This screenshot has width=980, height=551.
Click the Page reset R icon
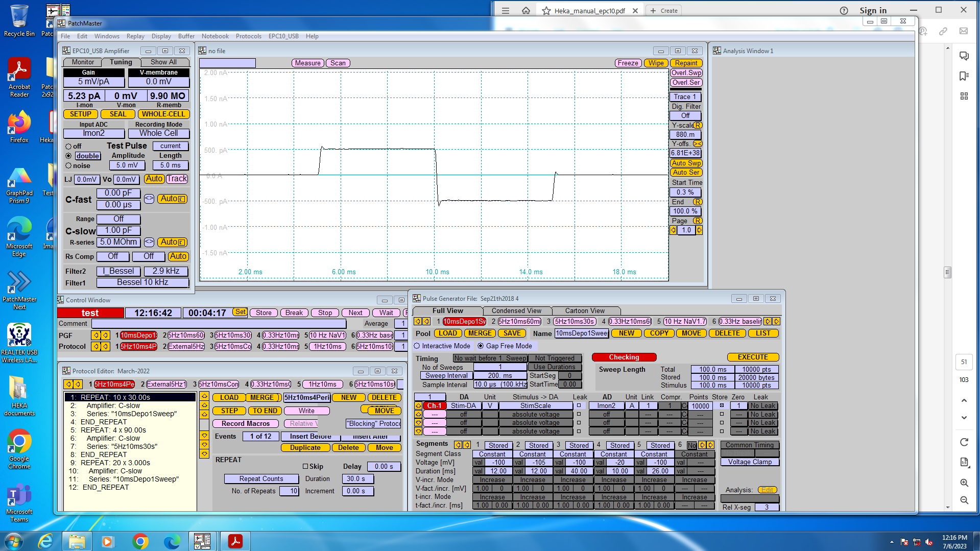tap(698, 221)
